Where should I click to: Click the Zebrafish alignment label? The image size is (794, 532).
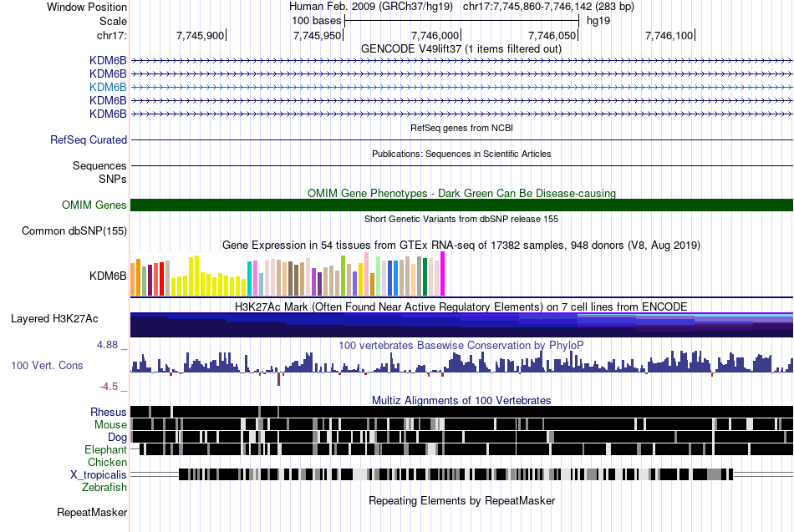104,488
